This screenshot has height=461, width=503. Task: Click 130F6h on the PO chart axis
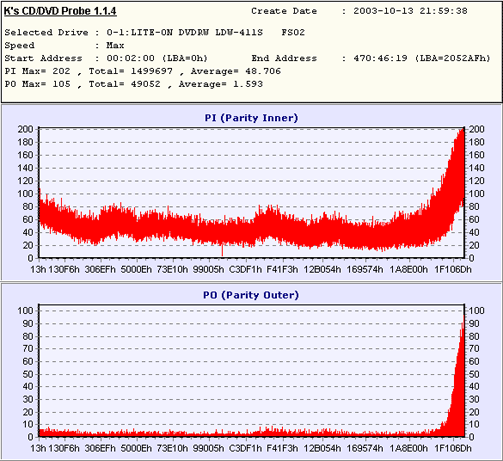(x=64, y=448)
